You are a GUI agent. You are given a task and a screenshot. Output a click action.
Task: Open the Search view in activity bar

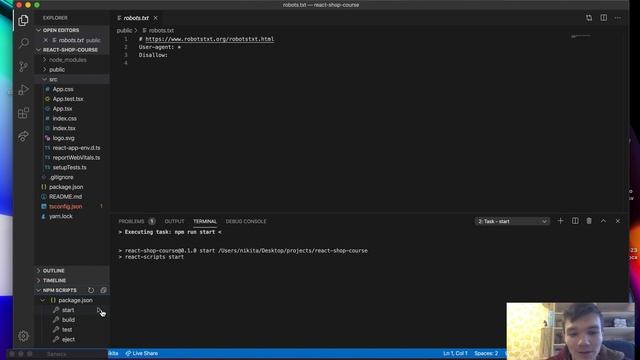pos(24,43)
